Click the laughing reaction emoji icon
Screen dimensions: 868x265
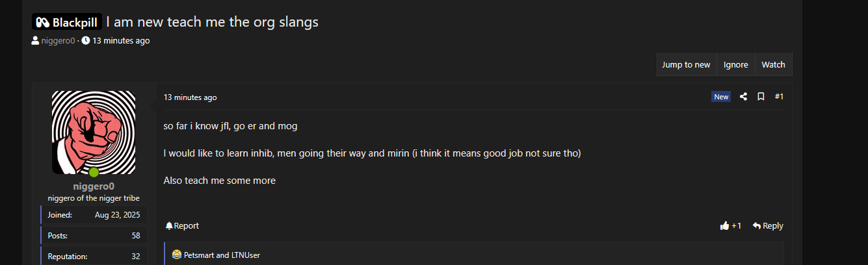click(177, 255)
